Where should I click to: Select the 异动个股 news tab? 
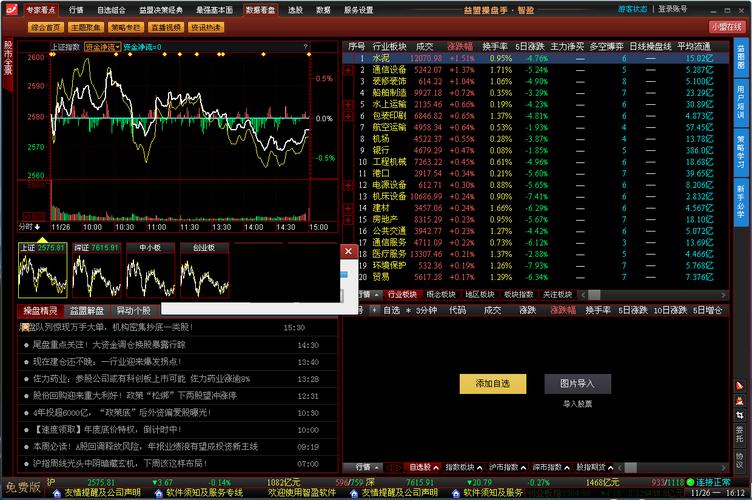pyautogui.click(x=133, y=310)
